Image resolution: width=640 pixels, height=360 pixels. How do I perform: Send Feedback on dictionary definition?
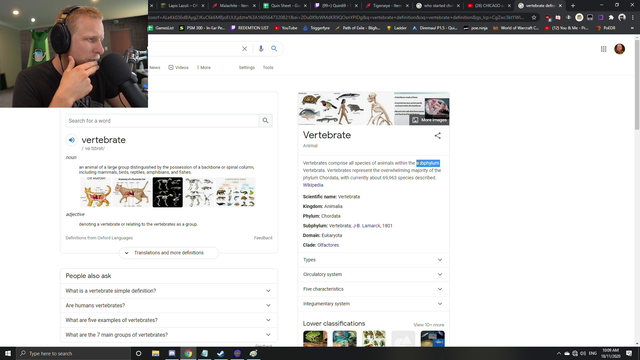(263, 238)
